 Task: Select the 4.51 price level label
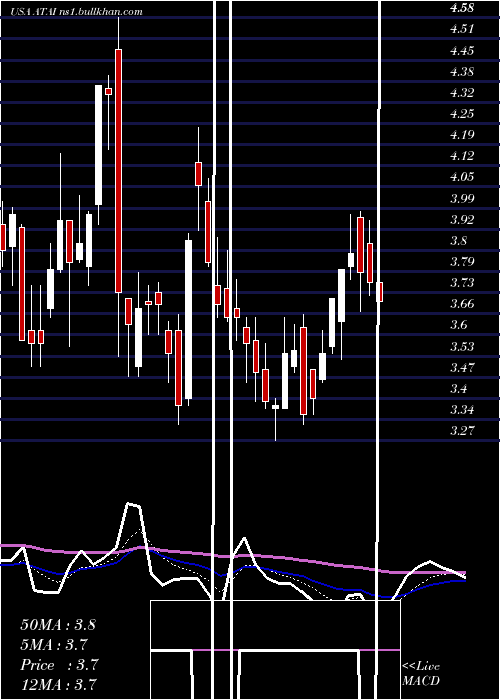462,29
